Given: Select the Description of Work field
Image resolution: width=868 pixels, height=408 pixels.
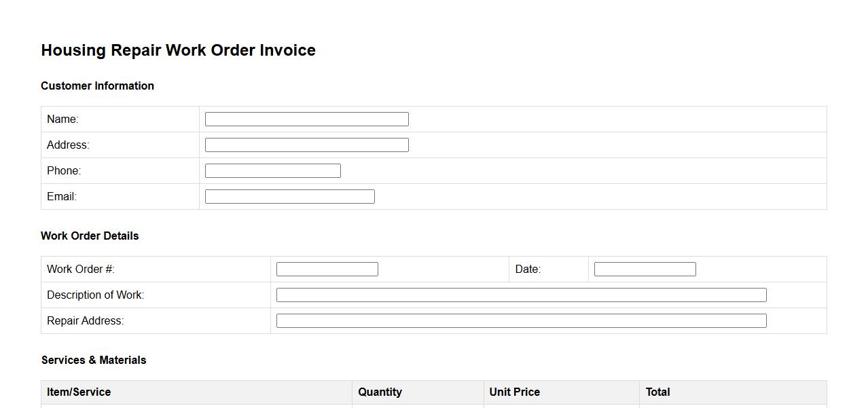Looking at the screenshot, I should 521,295.
